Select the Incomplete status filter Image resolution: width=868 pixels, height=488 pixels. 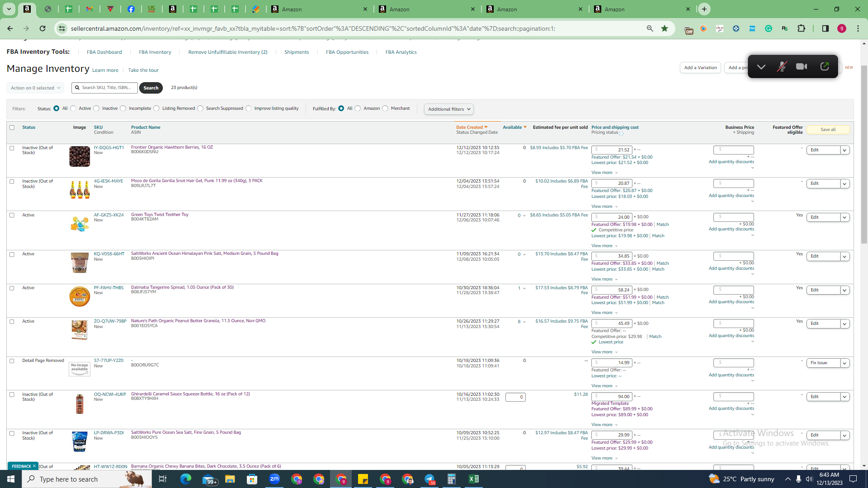(x=123, y=108)
